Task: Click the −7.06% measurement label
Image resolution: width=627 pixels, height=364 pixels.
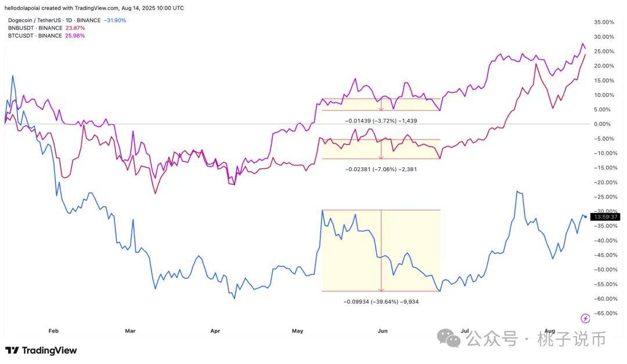Action: click(x=381, y=169)
